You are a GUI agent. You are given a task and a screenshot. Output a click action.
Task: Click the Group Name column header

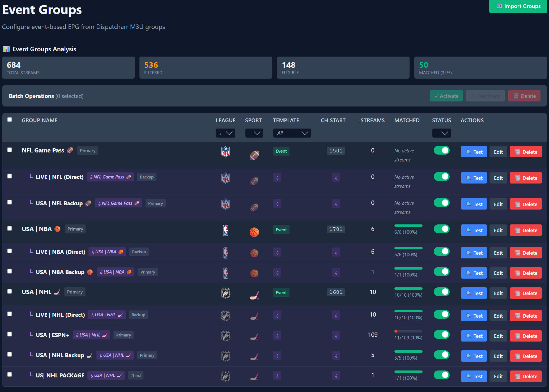tap(40, 120)
